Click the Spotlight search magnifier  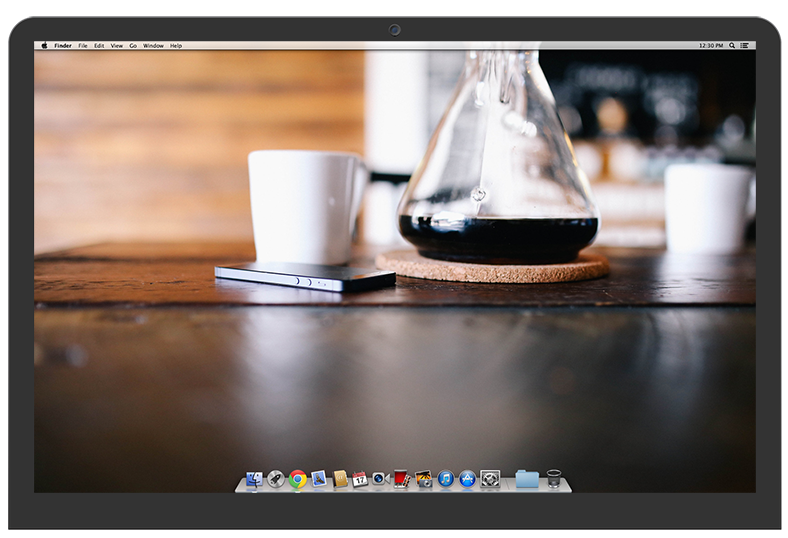tap(732, 46)
